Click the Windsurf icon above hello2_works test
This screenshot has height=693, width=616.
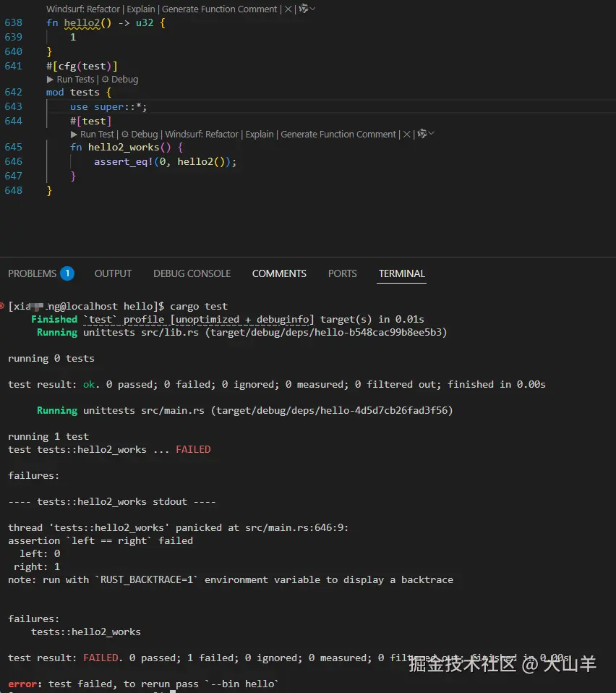[422, 135]
